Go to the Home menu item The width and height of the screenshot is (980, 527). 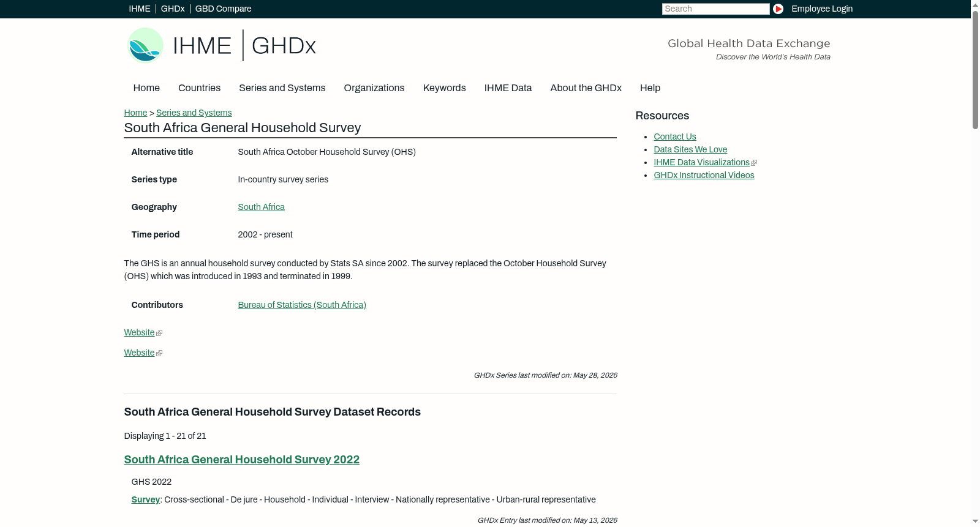click(x=146, y=88)
